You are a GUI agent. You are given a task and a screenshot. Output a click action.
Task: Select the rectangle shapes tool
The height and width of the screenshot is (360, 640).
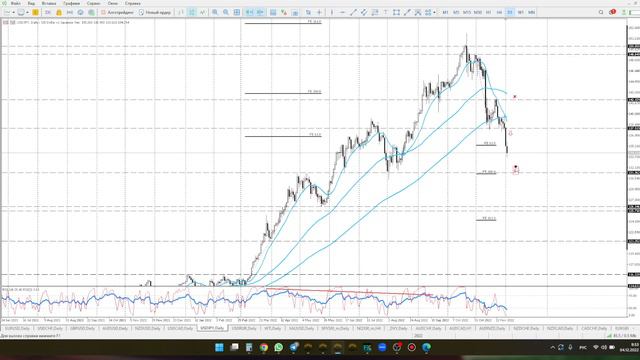[x=396, y=12]
